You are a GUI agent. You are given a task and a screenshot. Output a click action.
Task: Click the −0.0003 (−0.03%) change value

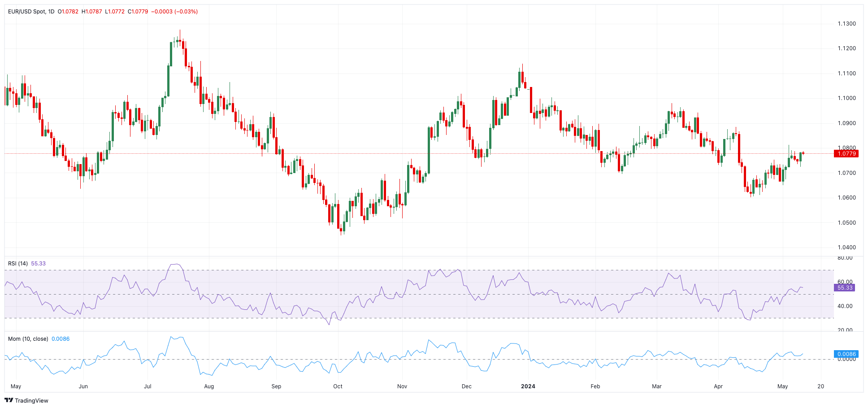pos(174,11)
